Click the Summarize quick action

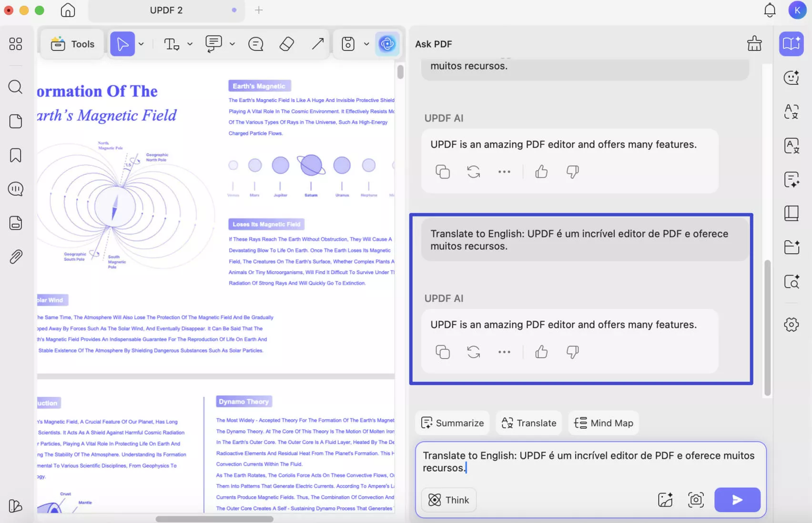click(452, 423)
